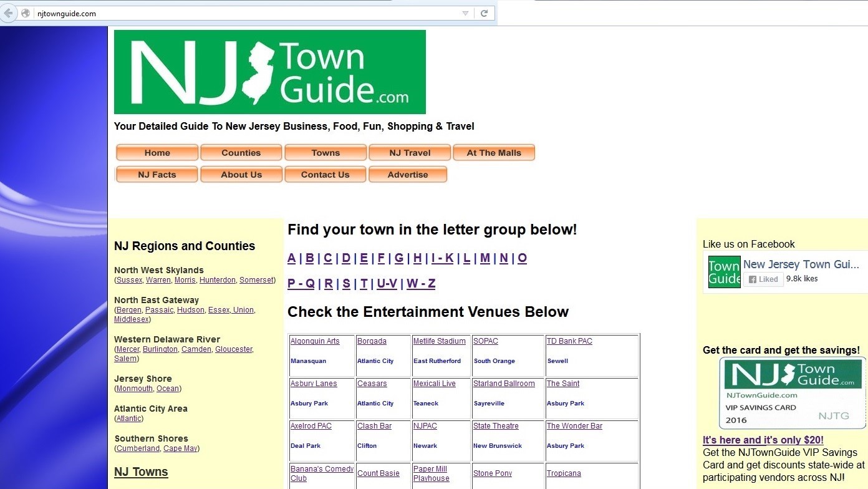Open The Saint venue link
Screen dimensions: 868x489
[563, 384]
